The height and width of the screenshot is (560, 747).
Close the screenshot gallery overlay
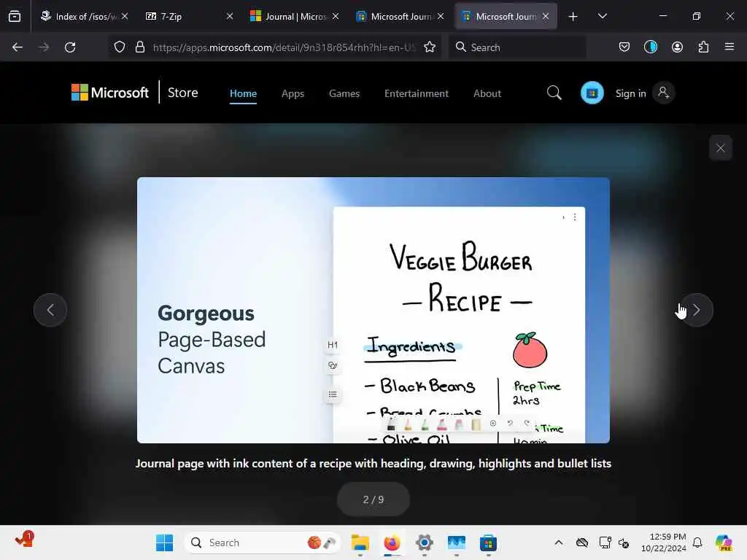tap(720, 148)
